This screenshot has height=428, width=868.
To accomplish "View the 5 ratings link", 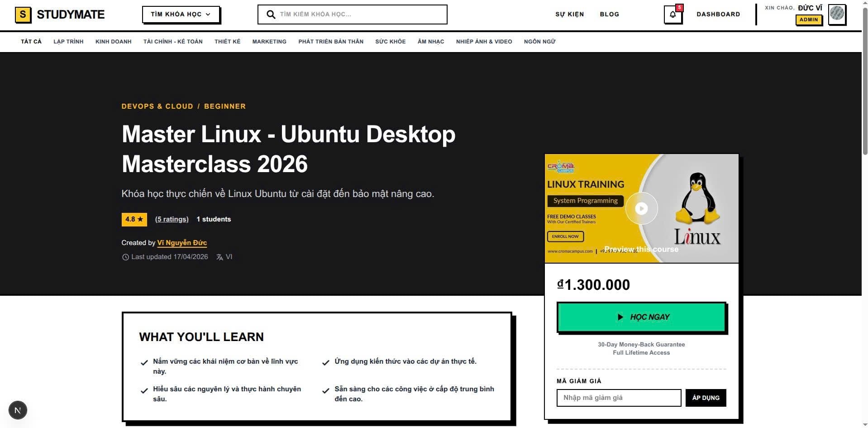I will (172, 219).
